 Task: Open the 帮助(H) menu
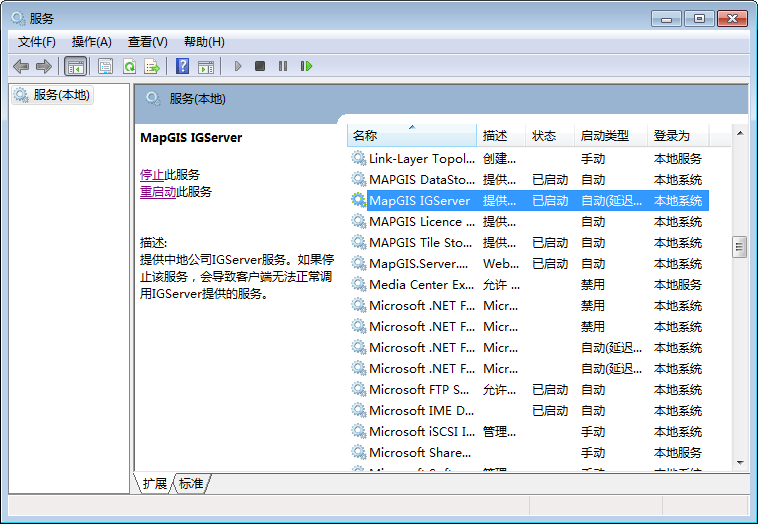pyautogui.click(x=204, y=42)
